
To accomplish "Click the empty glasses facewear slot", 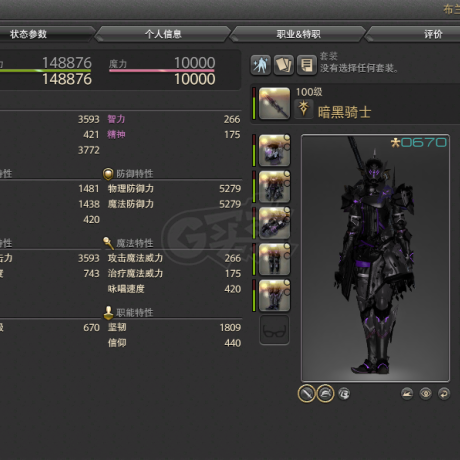I will (274, 330).
